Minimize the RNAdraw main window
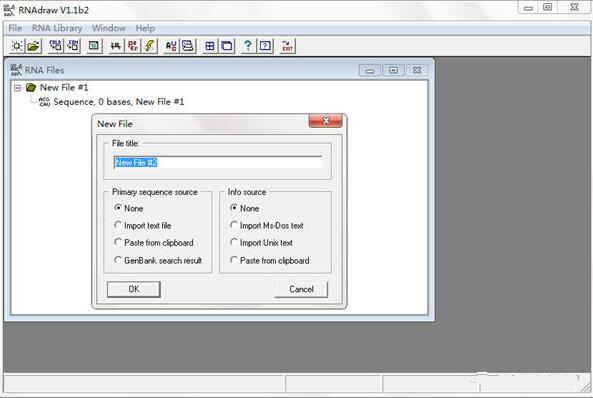This screenshot has width=593, height=398. click(528, 8)
